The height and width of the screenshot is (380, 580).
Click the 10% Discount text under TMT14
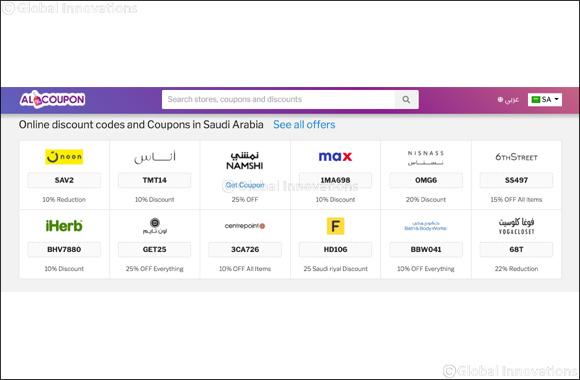pyautogui.click(x=155, y=199)
